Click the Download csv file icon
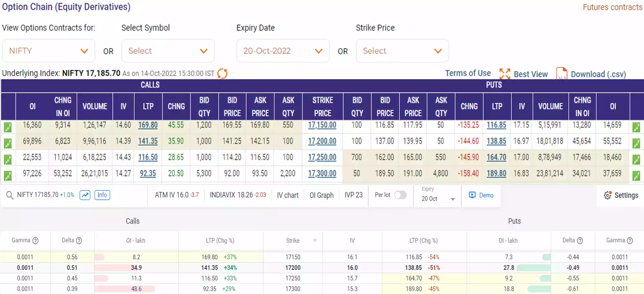The image size is (644, 294). point(562,74)
